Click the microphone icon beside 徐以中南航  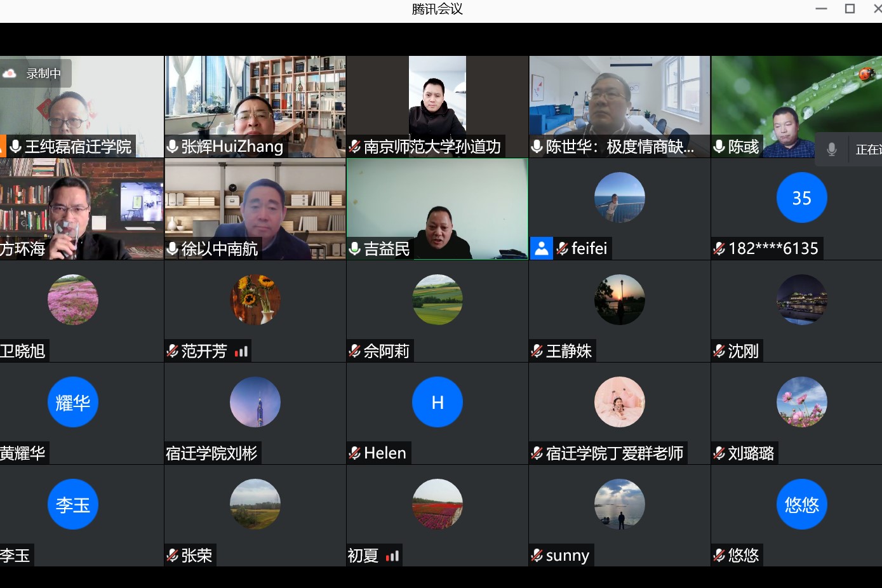[172, 248]
